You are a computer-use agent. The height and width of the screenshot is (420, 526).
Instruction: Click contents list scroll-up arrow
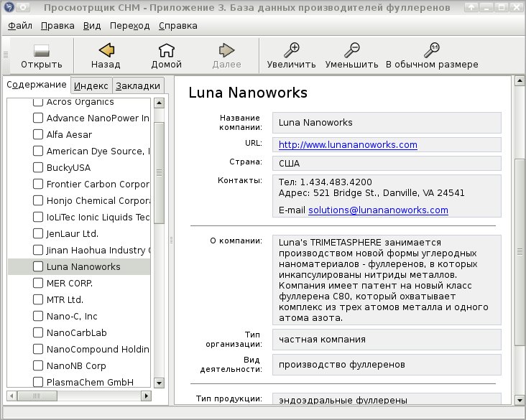[159, 103]
